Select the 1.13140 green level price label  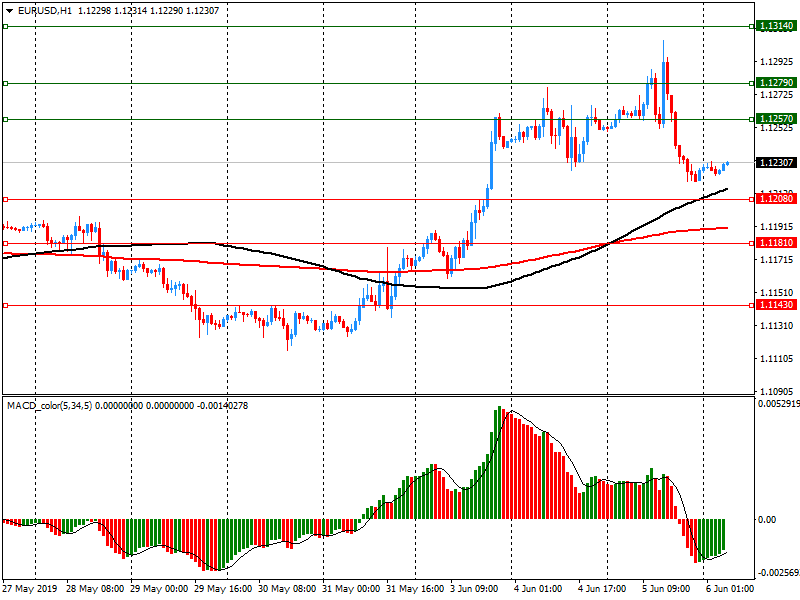776,26
